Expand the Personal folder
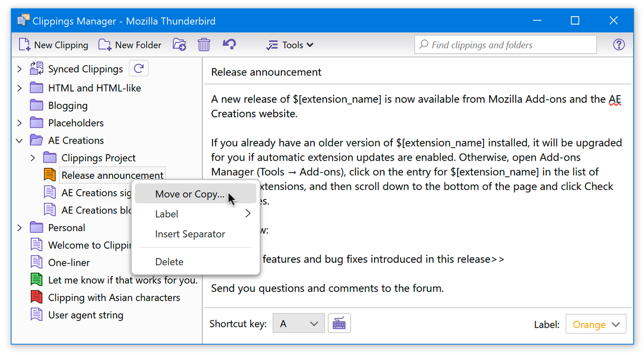This screenshot has height=355, width=644. tap(19, 228)
